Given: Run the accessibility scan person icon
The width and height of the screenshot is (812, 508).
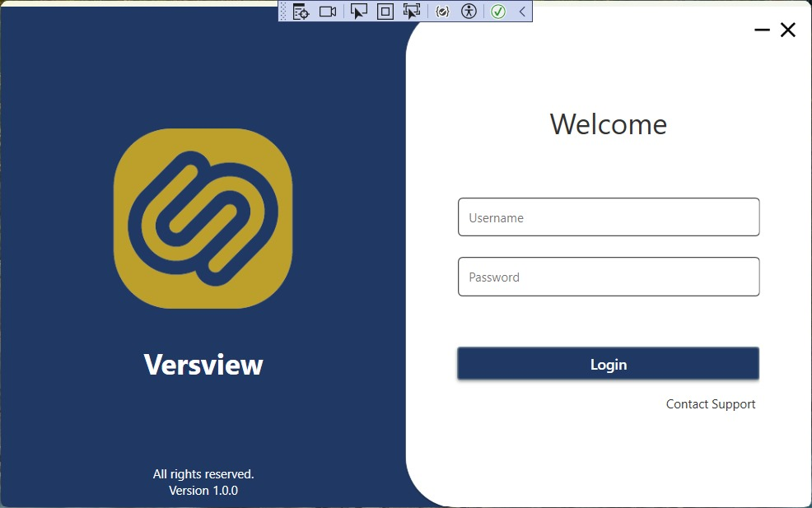Looking at the screenshot, I should tap(469, 12).
